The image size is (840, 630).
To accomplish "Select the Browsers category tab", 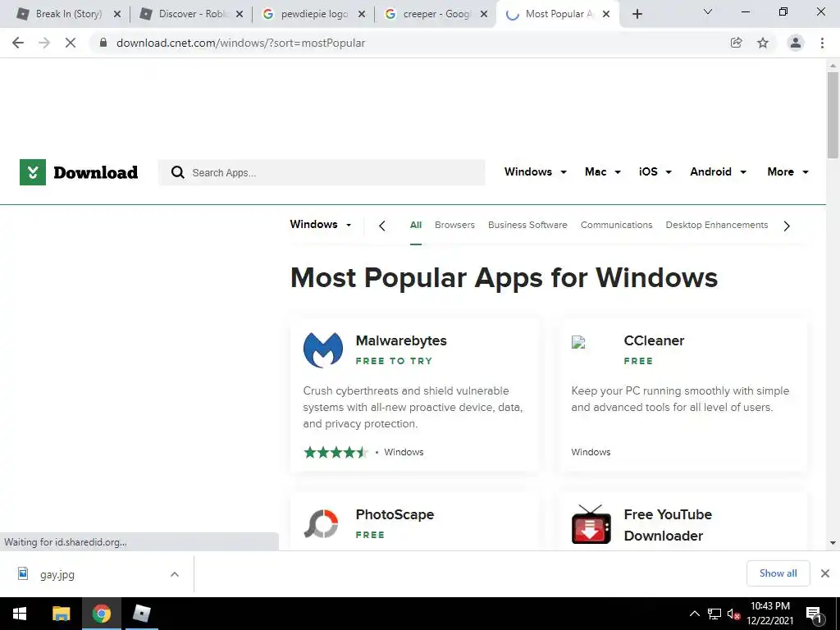I will (x=454, y=225).
